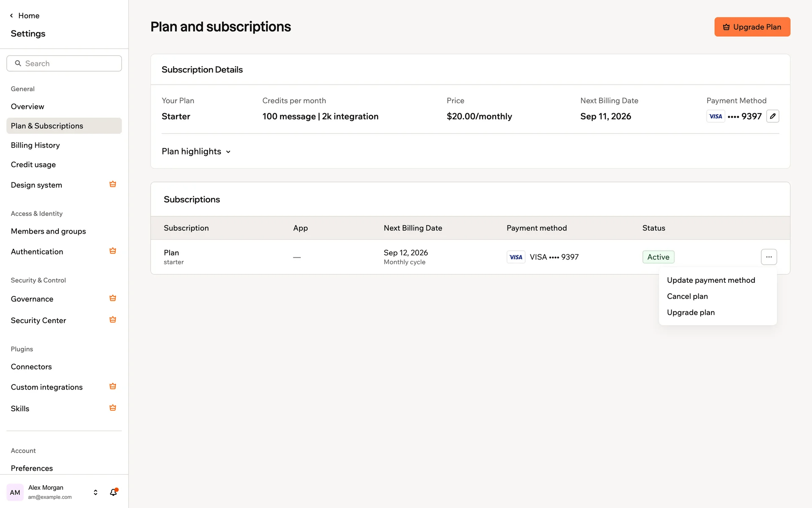Image resolution: width=812 pixels, height=508 pixels.
Task: Open Billing History in the sidebar
Action: pyautogui.click(x=64, y=145)
